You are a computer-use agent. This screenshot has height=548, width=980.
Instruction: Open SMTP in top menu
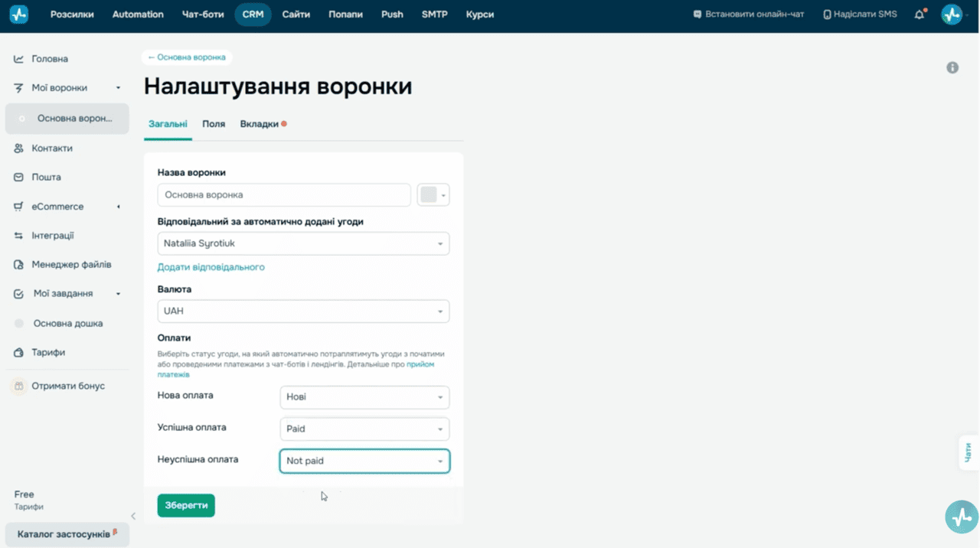pyautogui.click(x=434, y=15)
